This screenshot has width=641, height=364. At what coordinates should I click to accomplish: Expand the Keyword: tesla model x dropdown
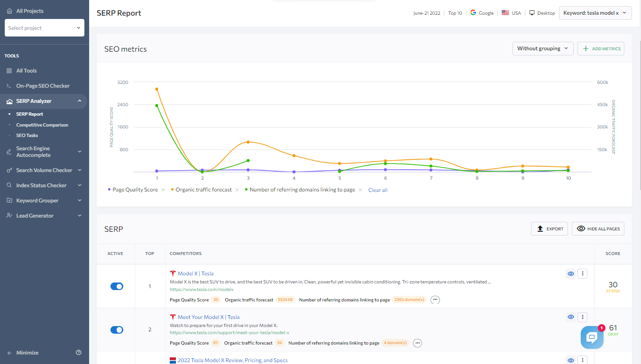coord(595,13)
